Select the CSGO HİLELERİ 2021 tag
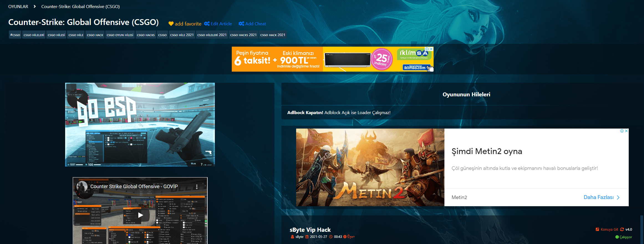 (x=212, y=35)
